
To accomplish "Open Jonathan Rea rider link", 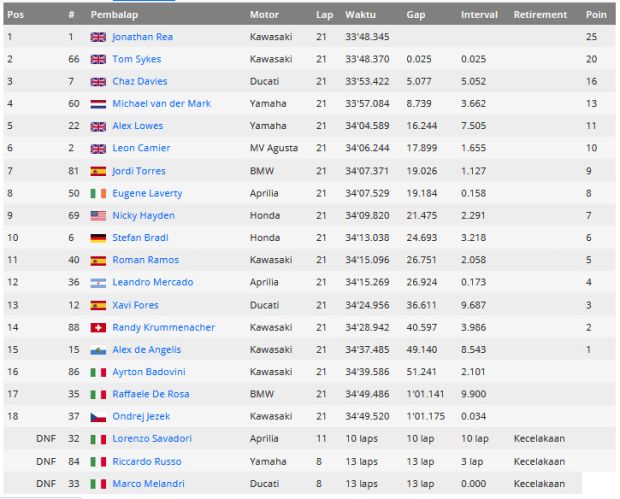I will point(142,37).
